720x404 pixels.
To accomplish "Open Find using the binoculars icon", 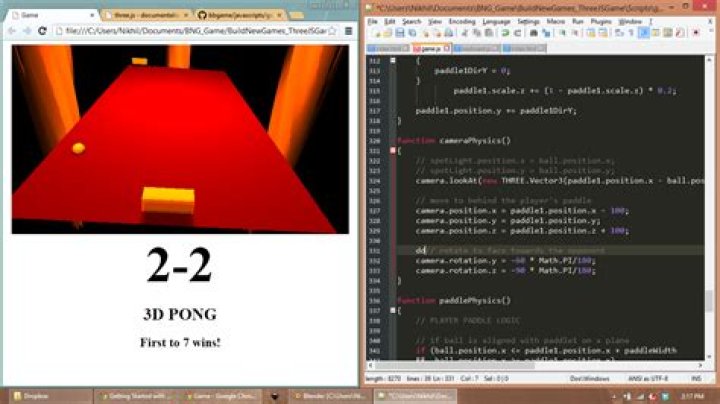I will pos(534,33).
